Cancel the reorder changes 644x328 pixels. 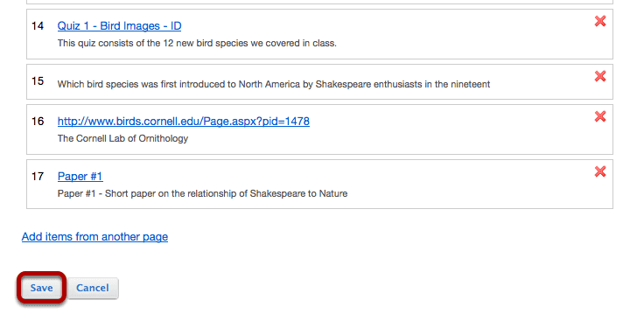coord(93,288)
